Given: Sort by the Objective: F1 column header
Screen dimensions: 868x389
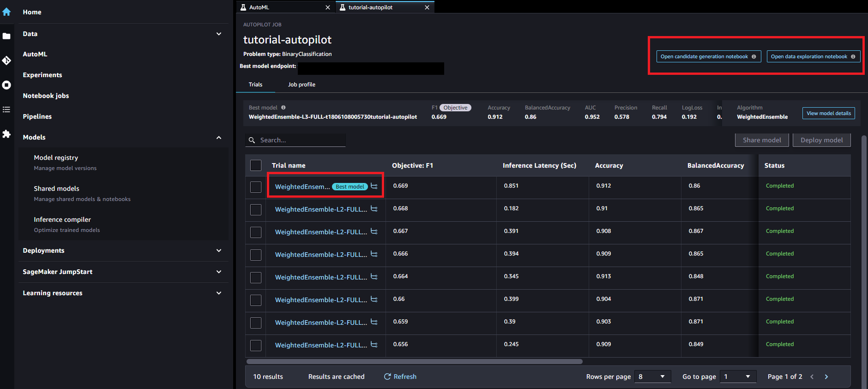Looking at the screenshot, I should point(412,165).
